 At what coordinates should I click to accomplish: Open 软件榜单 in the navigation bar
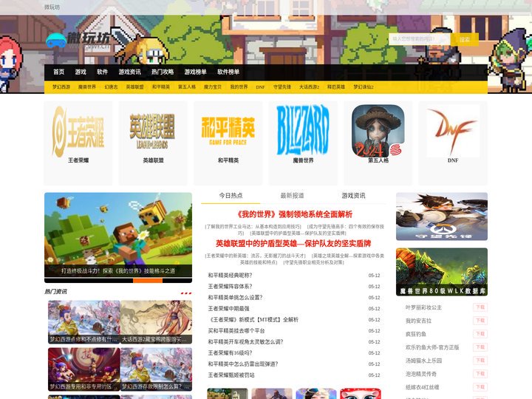click(228, 72)
